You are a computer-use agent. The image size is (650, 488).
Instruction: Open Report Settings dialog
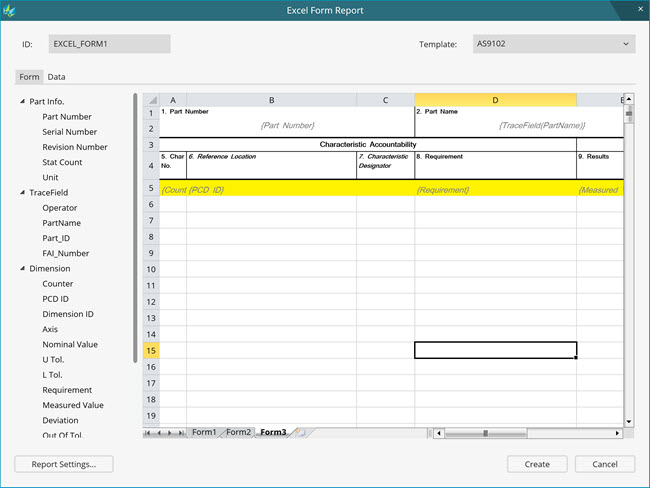click(64, 464)
